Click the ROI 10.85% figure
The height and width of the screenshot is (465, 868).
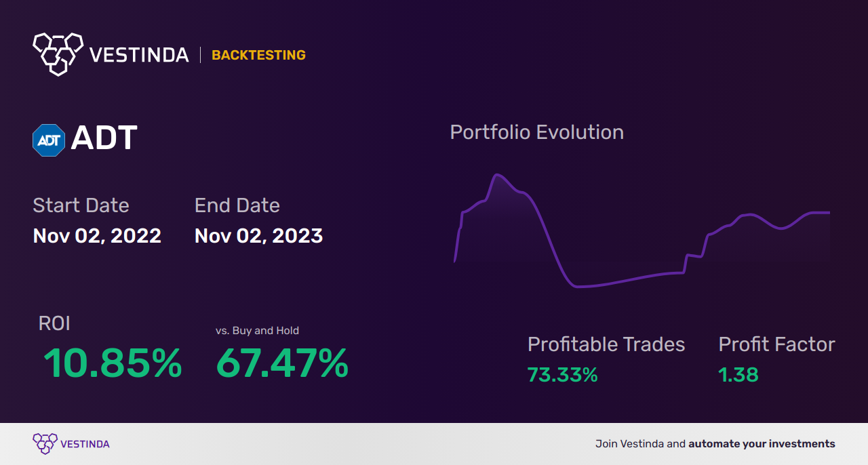[x=113, y=363]
